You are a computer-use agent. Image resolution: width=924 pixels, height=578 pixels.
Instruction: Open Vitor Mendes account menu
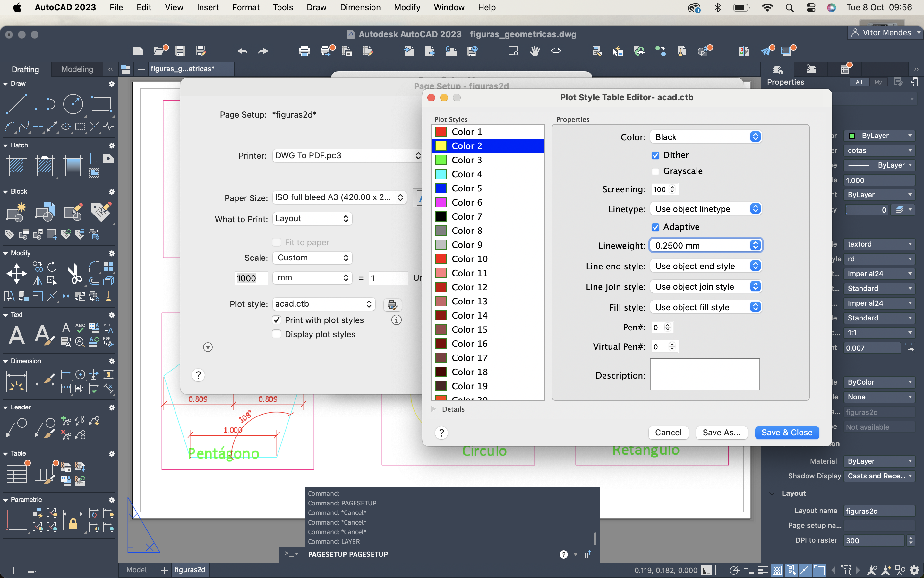pos(886,33)
